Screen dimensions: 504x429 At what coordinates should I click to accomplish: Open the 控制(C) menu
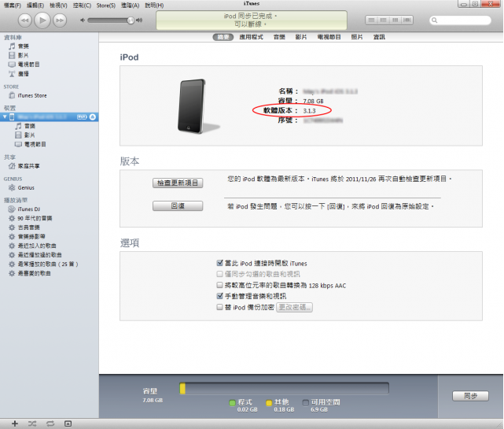[82, 6]
